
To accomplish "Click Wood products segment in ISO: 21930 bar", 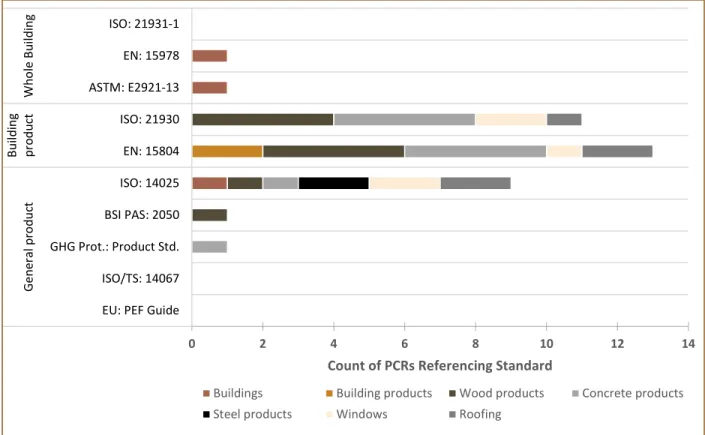I will click(x=263, y=119).
